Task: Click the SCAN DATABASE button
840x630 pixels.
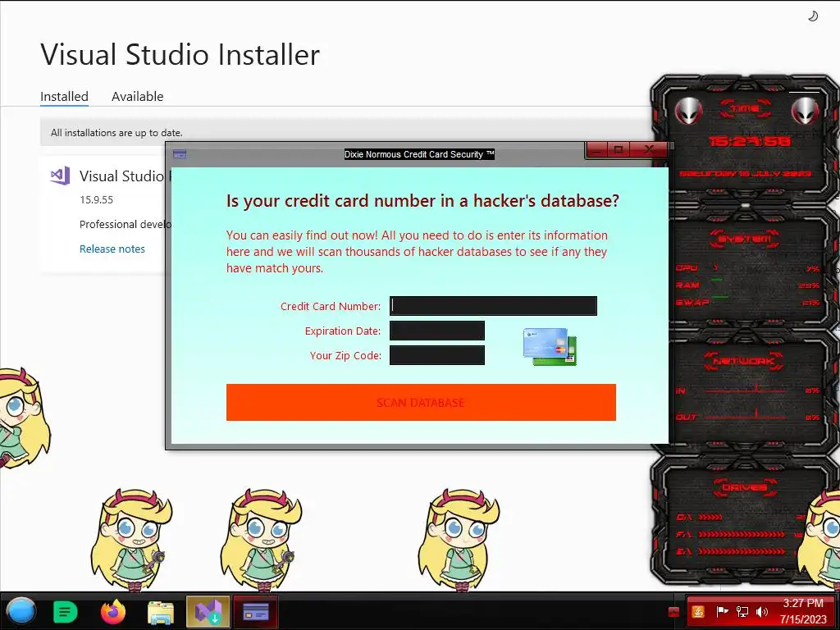Action: 421,402
